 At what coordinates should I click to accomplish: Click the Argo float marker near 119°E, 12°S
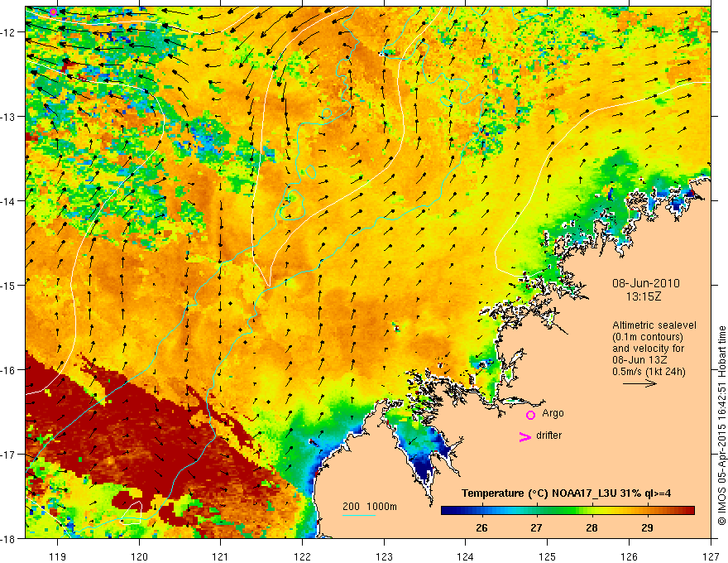click(54, 12)
